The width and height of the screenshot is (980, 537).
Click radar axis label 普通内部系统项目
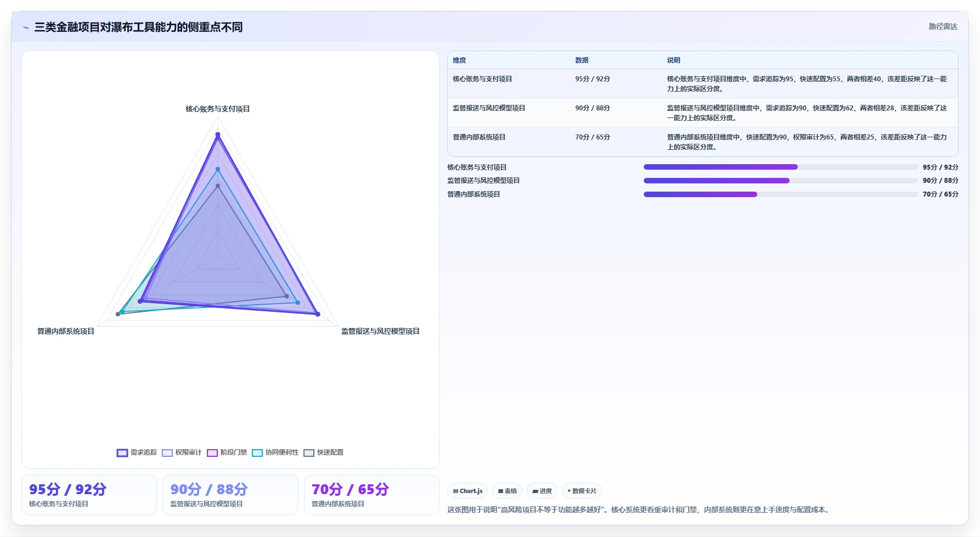(66, 331)
